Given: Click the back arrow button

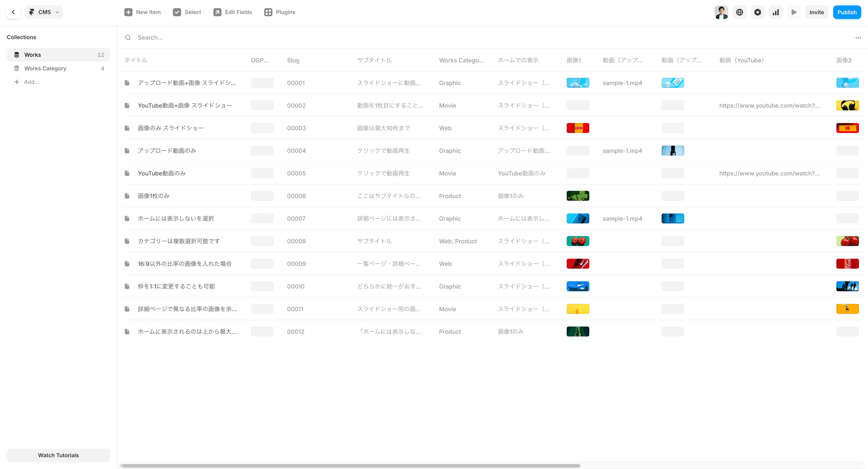Looking at the screenshot, I should point(14,12).
